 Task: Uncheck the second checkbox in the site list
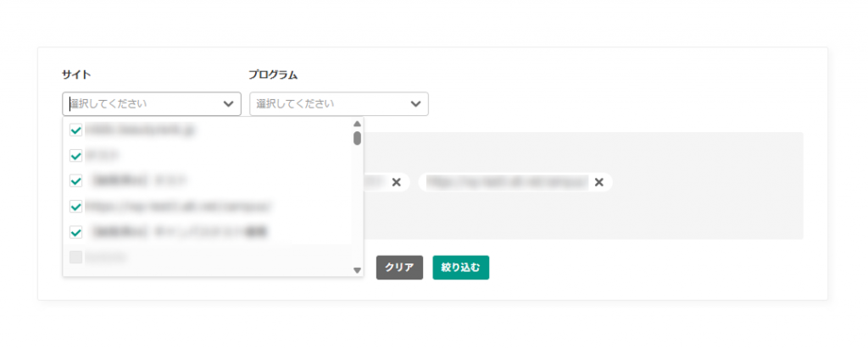click(x=75, y=156)
